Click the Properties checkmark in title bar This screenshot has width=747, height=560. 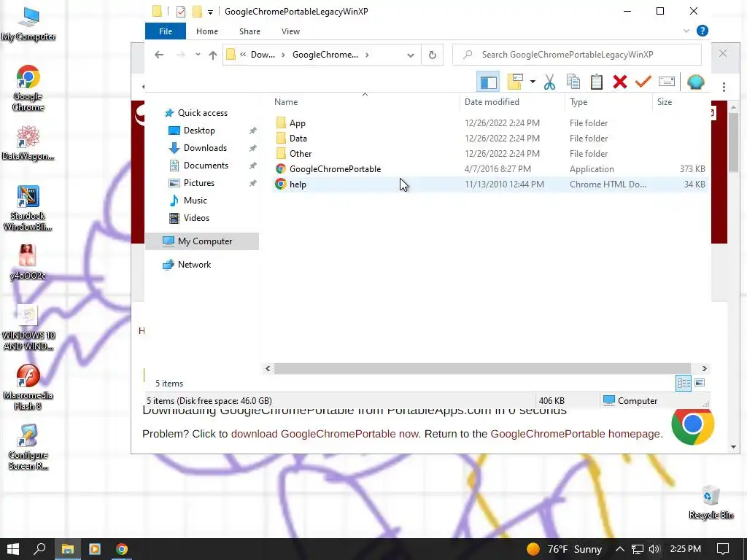coord(181,12)
